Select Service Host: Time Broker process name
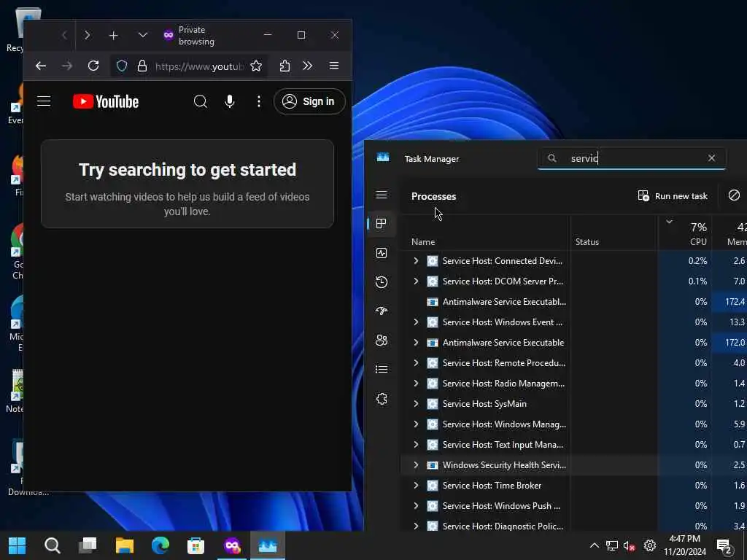This screenshot has width=747, height=560. tap(492, 486)
